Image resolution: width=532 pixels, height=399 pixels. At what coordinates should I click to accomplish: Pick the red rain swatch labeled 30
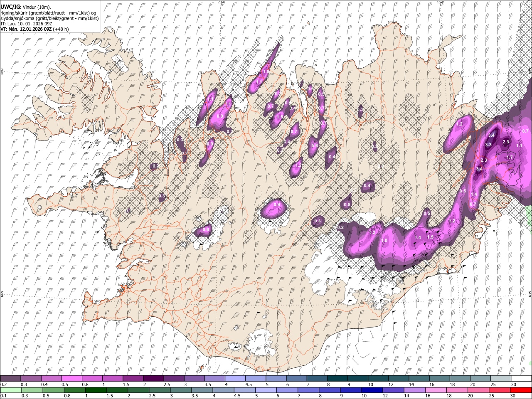(521, 390)
